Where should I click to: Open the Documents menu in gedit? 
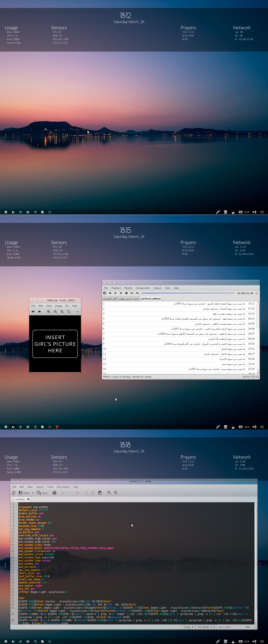[63, 487]
